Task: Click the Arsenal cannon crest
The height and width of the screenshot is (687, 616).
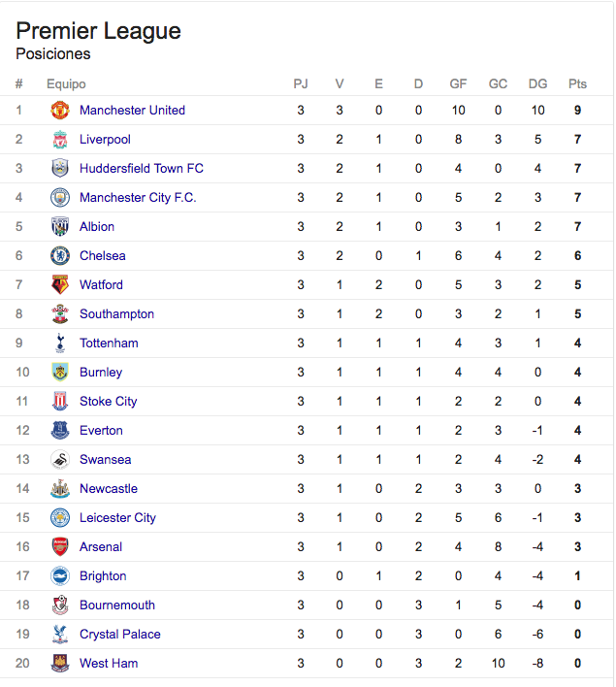Action: click(x=60, y=547)
